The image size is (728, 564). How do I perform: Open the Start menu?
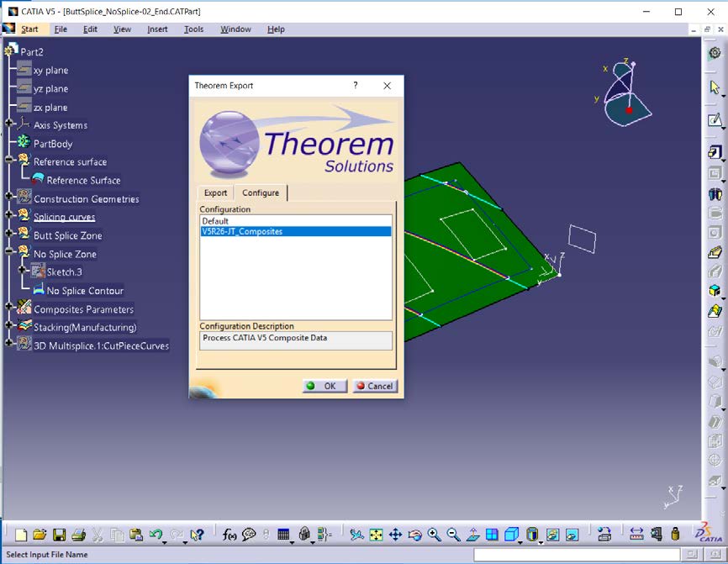tap(29, 29)
